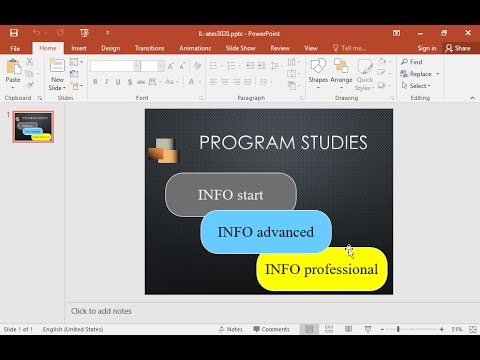Click the Notes button in status bar
This screenshot has height=360, width=480.
click(x=231, y=329)
